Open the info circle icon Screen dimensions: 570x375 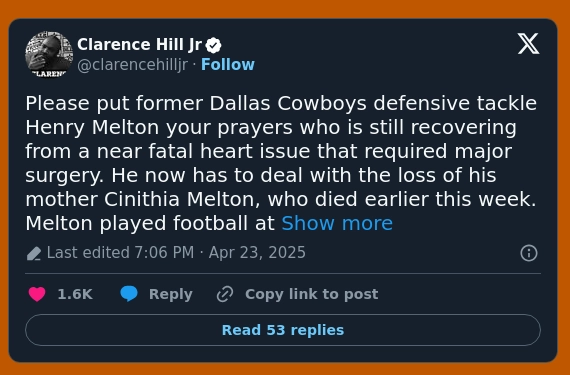(x=529, y=253)
